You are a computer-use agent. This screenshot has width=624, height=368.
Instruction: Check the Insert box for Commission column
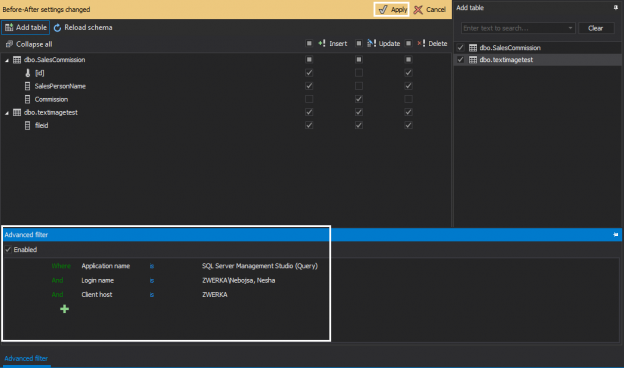(309, 99)
